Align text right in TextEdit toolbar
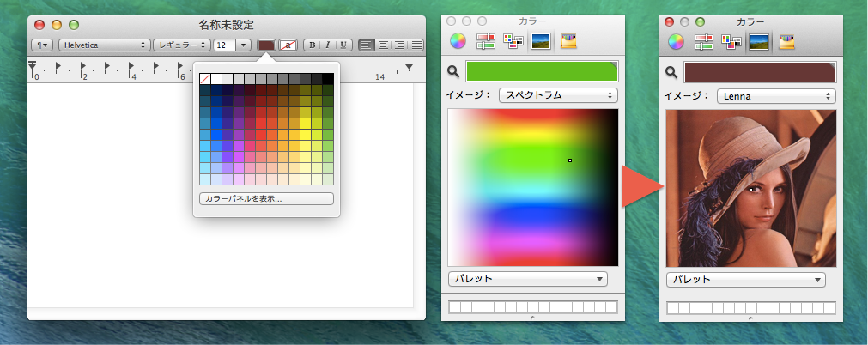 pos(398,45)
